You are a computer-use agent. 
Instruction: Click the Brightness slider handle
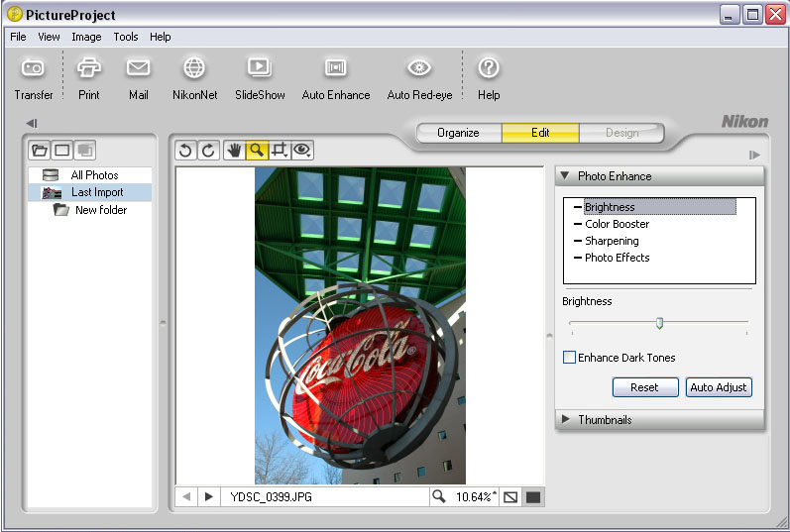659,323
